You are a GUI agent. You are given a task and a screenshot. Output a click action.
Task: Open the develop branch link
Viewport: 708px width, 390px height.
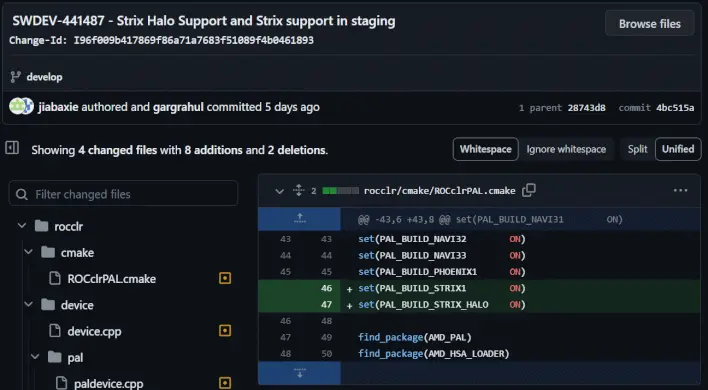44,77
